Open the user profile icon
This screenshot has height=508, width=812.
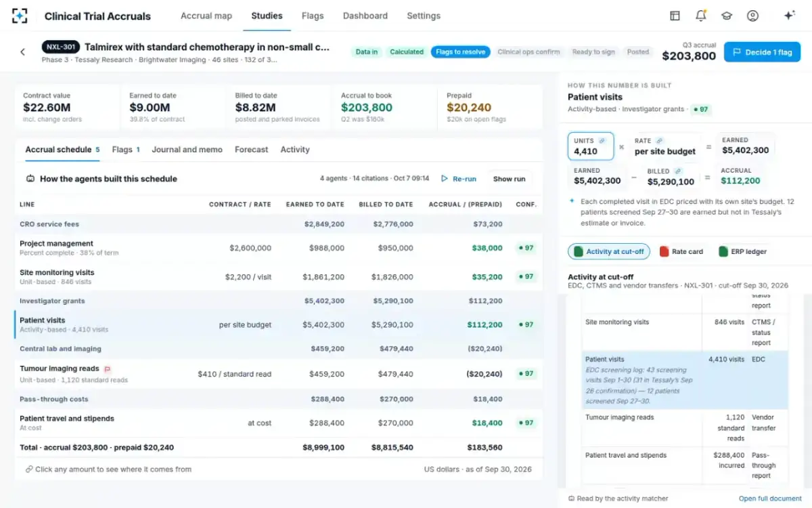[x=752, y=16]
